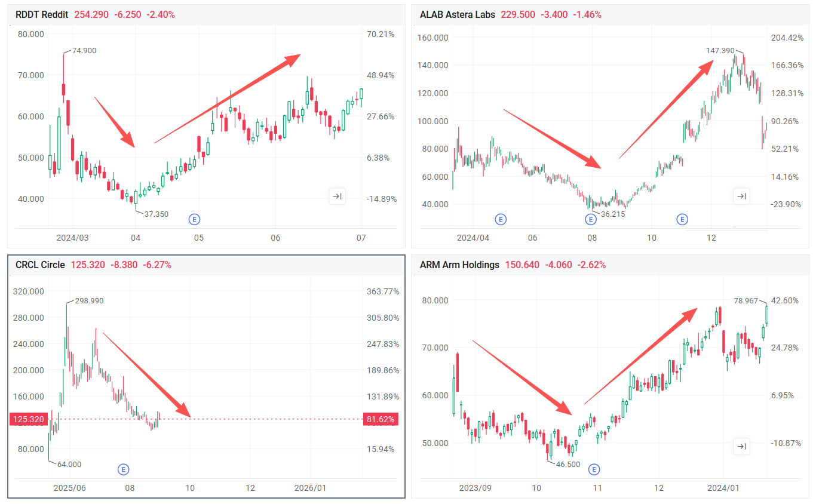Open the ARM Arm Holdings chart header
Screen dimensions: 819x504
tap(459, 265)
